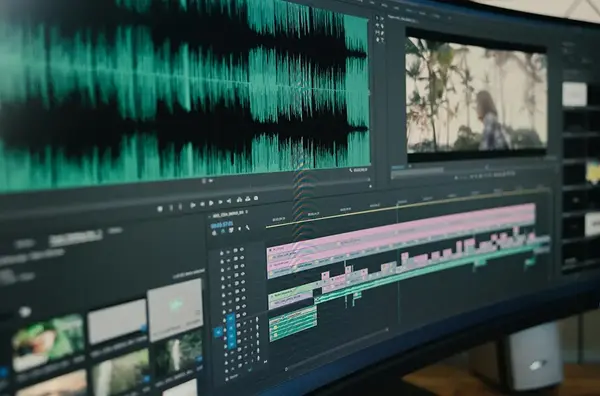Select the Slip tool

pos(377,33)
